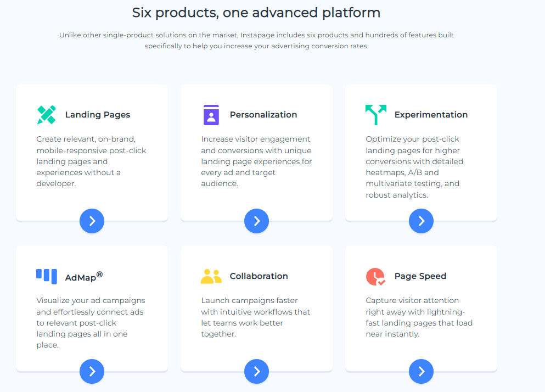Select the Personalization badge icon

211,115
